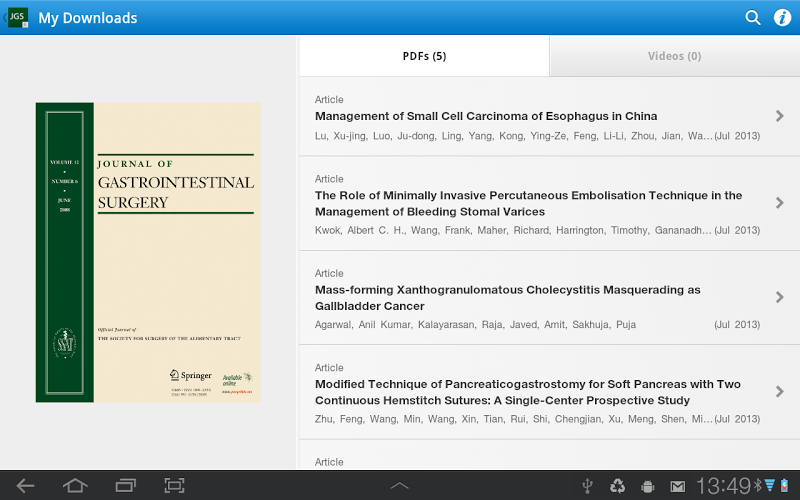The image size is (800, 500).
Task: Open chevron for Pancreaticogastrostomy article
Action: [779, 391]
